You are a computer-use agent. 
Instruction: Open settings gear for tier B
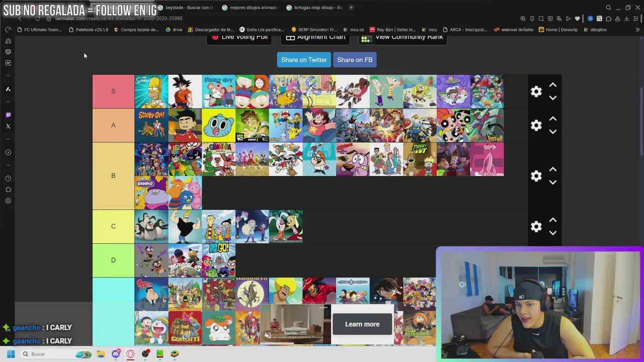(x=536, y=176)
